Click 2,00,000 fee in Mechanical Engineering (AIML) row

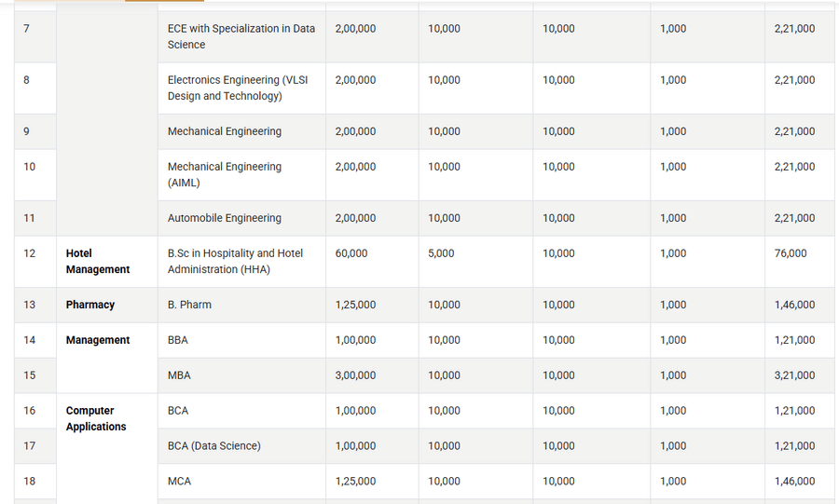coord(355,167)
